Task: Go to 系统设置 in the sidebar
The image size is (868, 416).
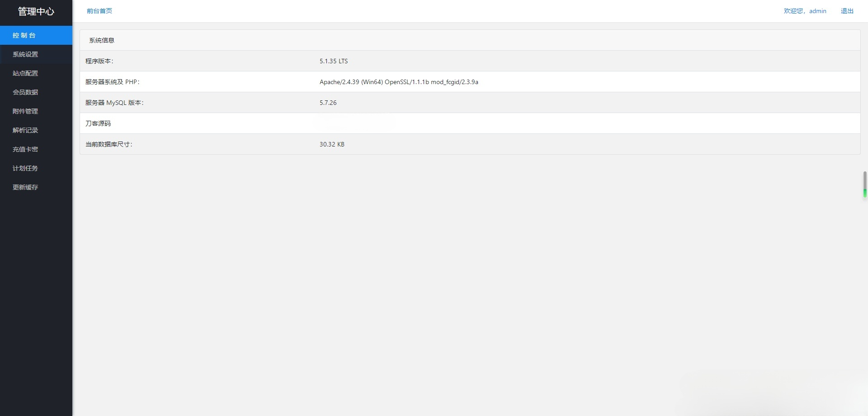Action: point(25,54)
